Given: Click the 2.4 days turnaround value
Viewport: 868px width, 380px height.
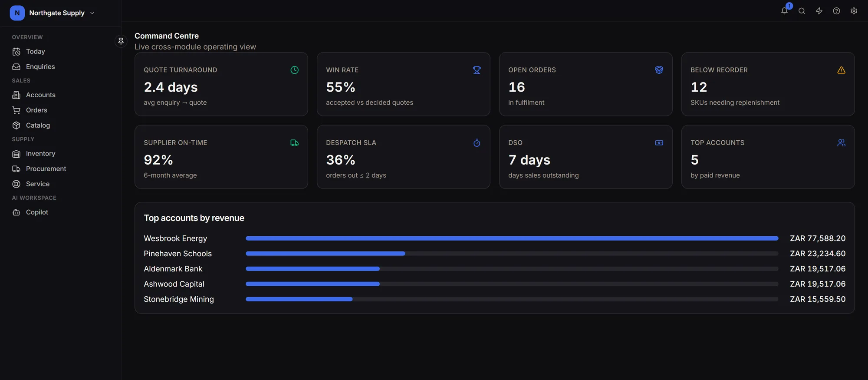Looking at the screenshot, I should point(171,87).
